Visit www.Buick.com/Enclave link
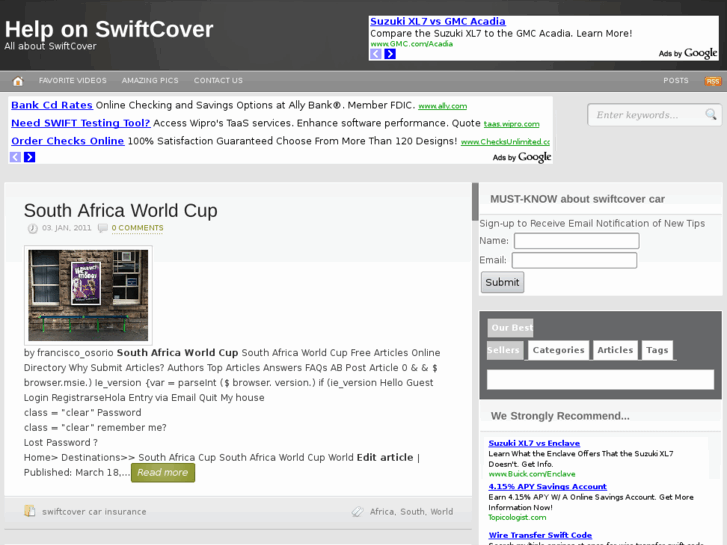The width and height of the screenshot is (727, 545). point(532,474)
